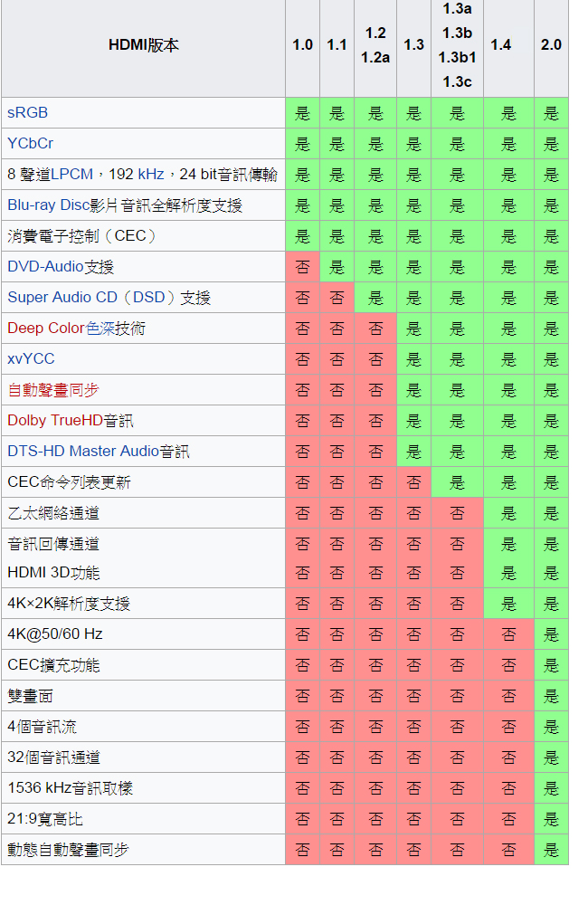588x905 pixels.
Task: Click 4K@50/60 Hz row's 2.0 是 cell
Action: pyautogui.click(x=552, y=634)
